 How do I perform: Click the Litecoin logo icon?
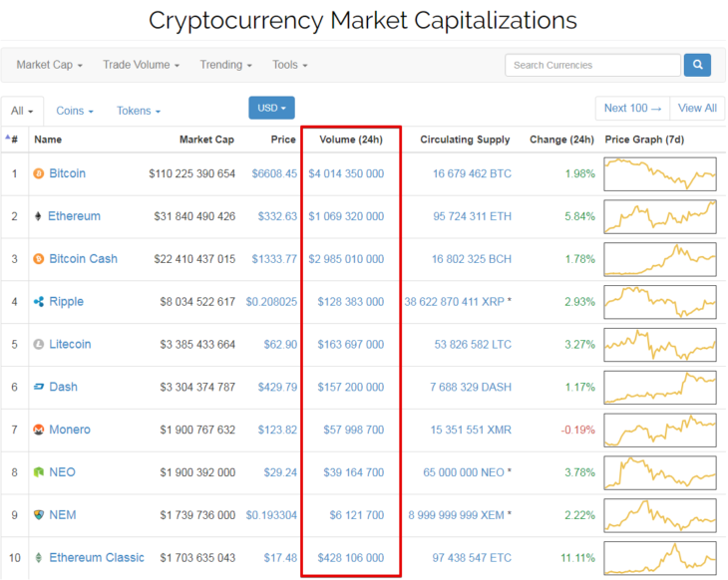click(39, 344)
